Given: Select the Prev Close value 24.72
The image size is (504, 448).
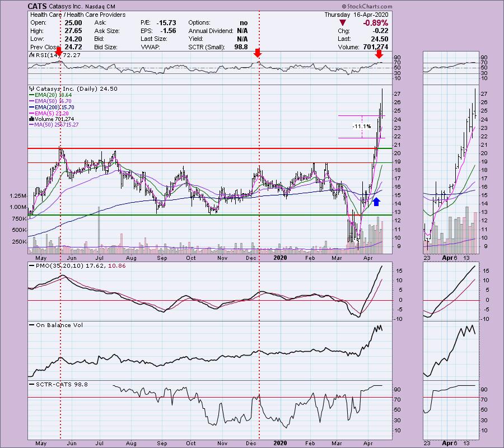Looking at the screenshot, I should click(73, 47).
